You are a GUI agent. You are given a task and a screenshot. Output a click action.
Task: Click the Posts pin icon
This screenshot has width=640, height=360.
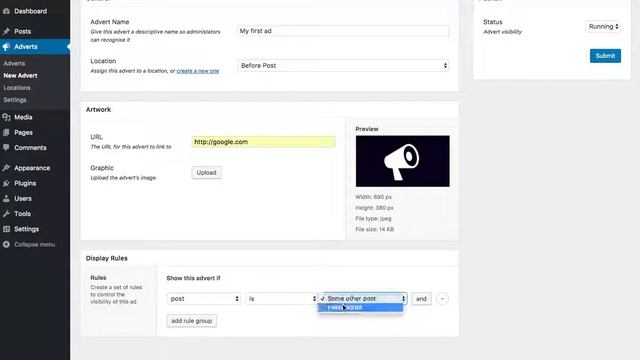coord(6,31)
